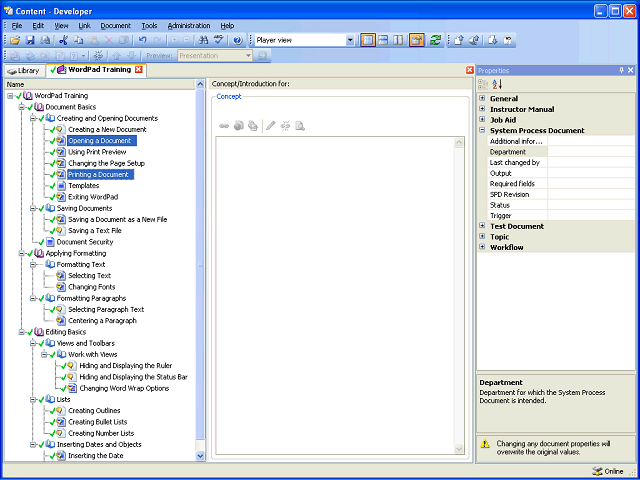Click the create link chain icon in Concept pane
Image resolution: width=640 pixels, height=480 pixels.
coord(224,126)
